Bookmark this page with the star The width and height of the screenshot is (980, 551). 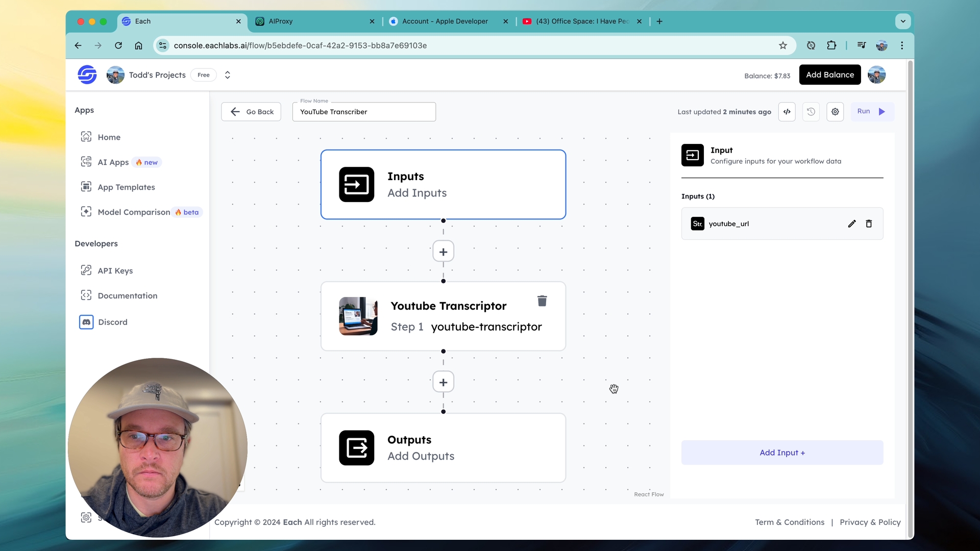tap(783, 45)
